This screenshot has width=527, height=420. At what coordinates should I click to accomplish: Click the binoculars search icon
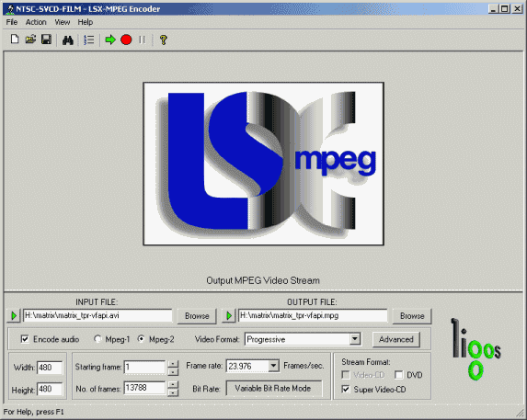click(67, 40)
